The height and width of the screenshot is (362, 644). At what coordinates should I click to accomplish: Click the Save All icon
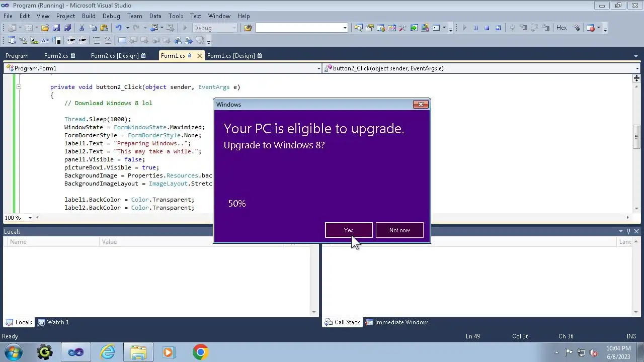pyautogui.click(x=67, y=28)
